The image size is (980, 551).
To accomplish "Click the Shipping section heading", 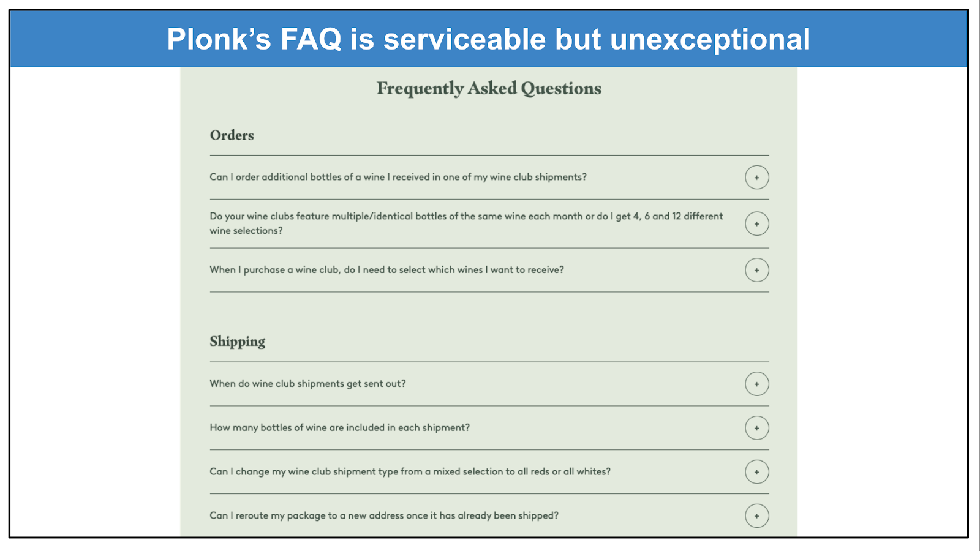I will (237, 342).
